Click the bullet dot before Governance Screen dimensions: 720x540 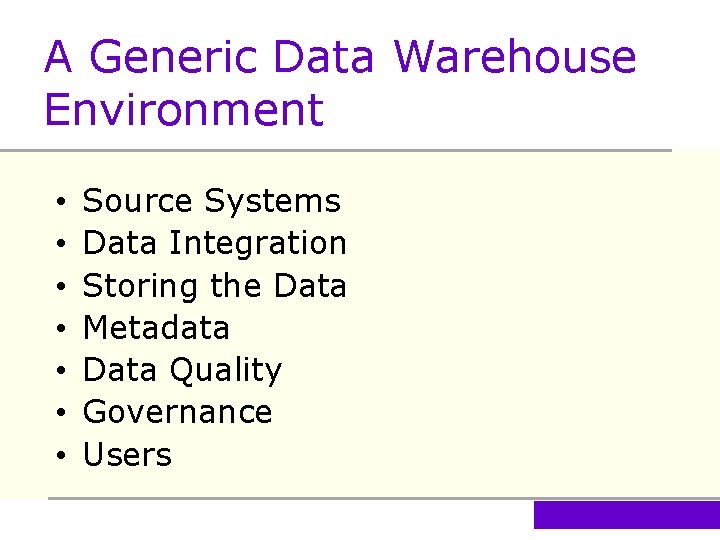61,414
